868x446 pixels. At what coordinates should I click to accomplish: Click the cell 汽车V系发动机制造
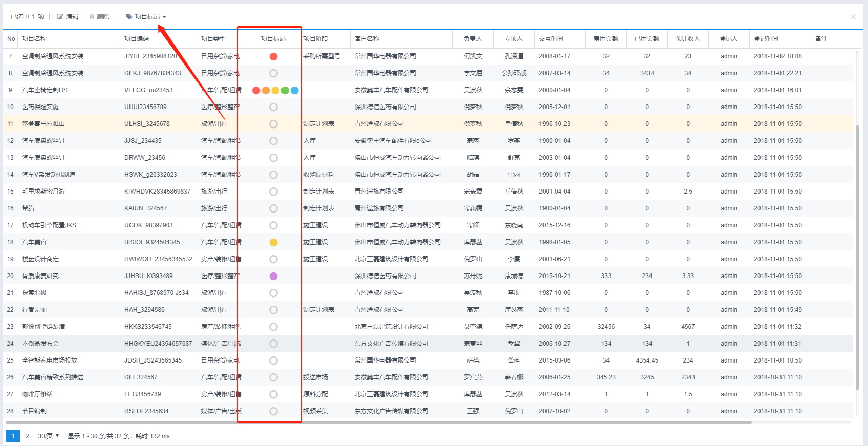[49, 175]
